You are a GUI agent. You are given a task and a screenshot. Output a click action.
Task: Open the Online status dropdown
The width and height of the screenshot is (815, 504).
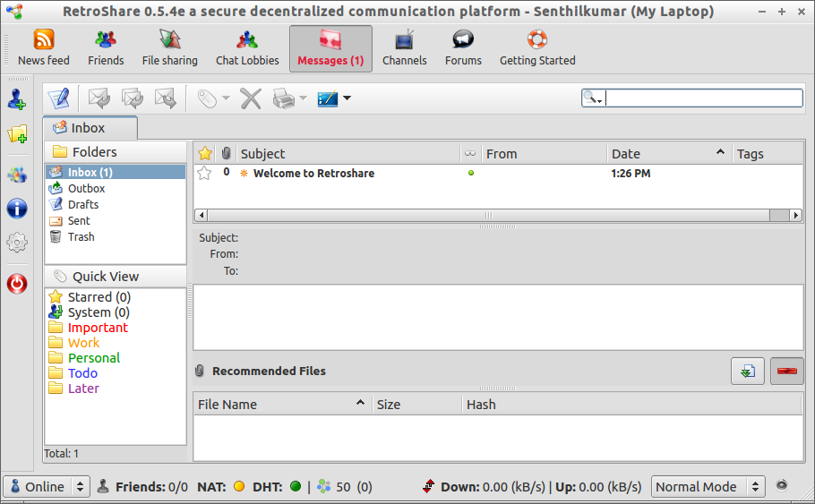coord(47,486)
